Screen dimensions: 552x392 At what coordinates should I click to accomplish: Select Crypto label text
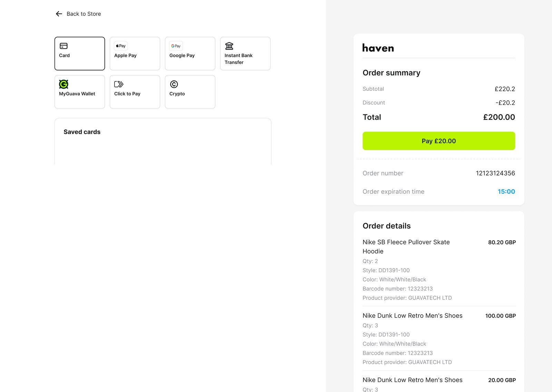177,94
